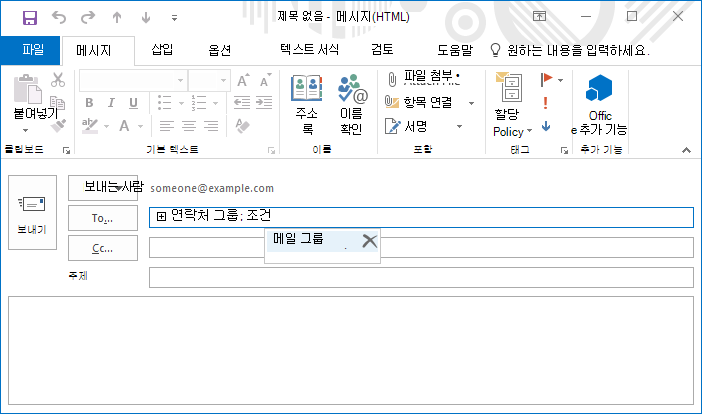Viewport: 702px width, 414px height.
Task: Remove the 메일 그룹 suggestion with the X
Action: [x=370, y=241]
